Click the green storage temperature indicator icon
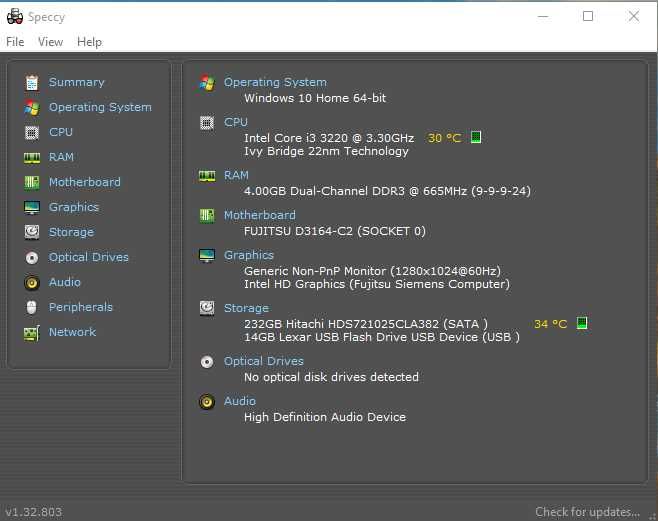This screenshot has height=521, width=658. coord(582,323)
